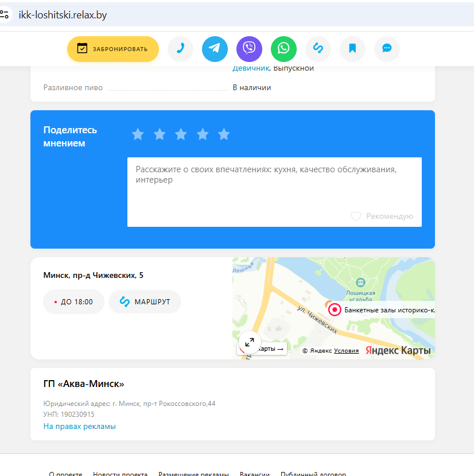Screen dimensions: 474x476
Task: Rate three stars in review form
Action: pyautogui.click(x=181, y=134)
